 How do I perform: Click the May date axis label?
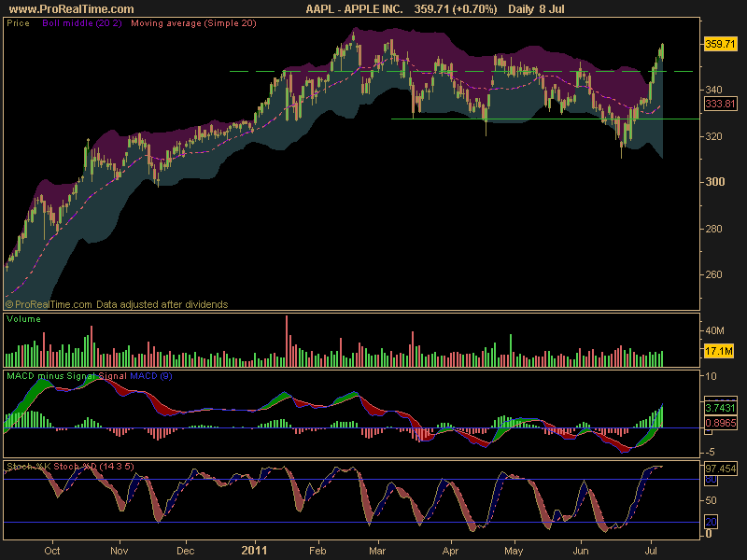[514, 551]
